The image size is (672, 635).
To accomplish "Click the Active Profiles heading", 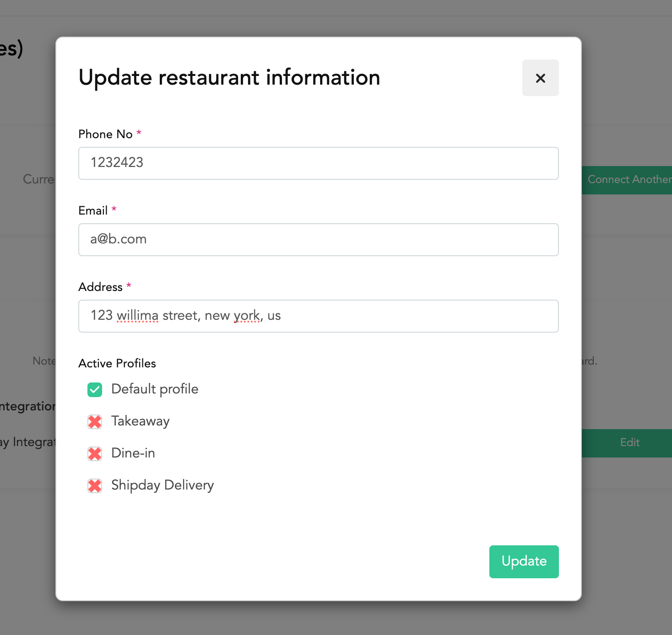I will pos(117,363).
